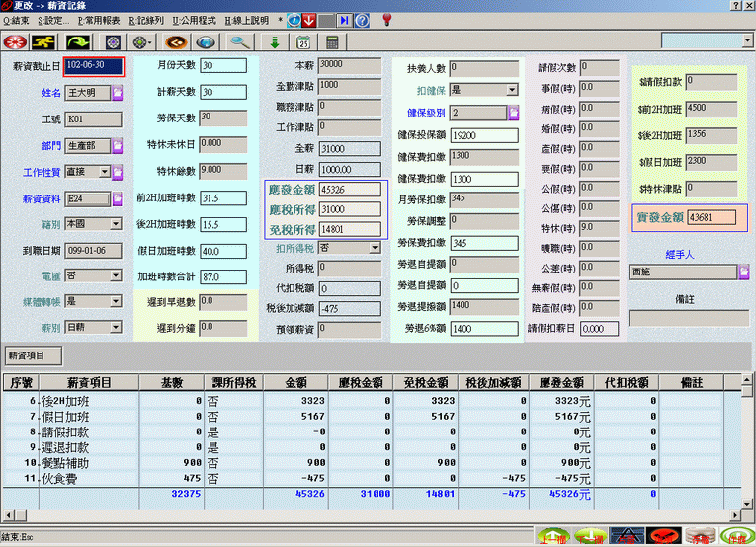The width and height of the screenshot is (756, 547).
Task: Click the 下一欄 next field button
Action: tap(590, 536)
